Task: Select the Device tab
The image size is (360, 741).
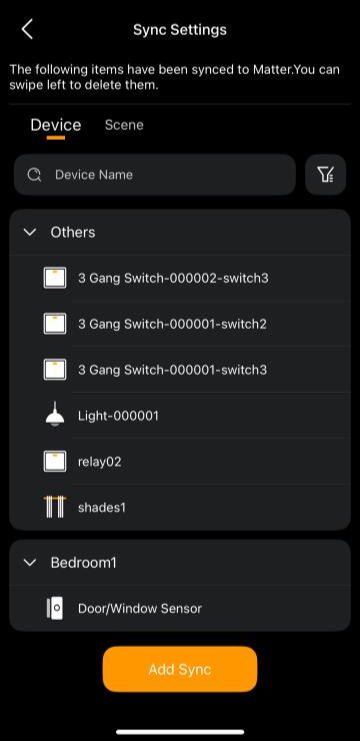Action: (x=56, y=125)
